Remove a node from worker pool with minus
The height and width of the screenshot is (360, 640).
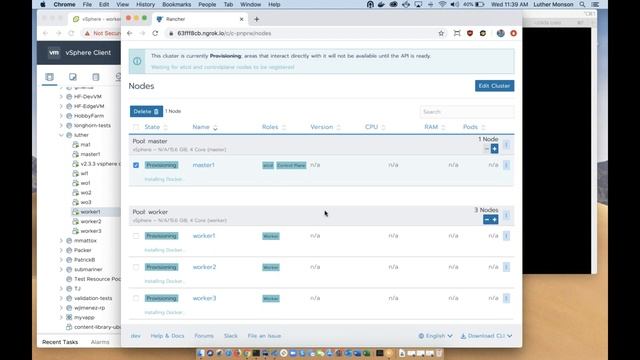tap(487, 220)
